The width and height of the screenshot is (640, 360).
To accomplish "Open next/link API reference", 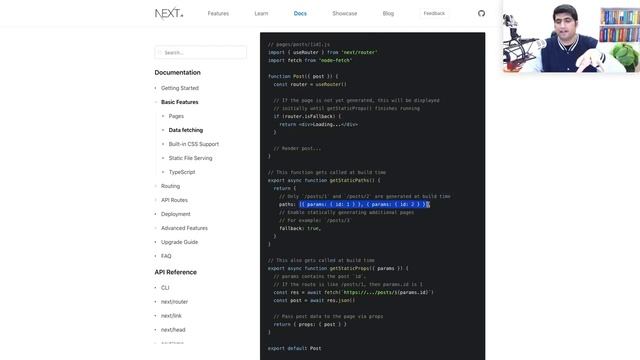I will tap(171, 316).
